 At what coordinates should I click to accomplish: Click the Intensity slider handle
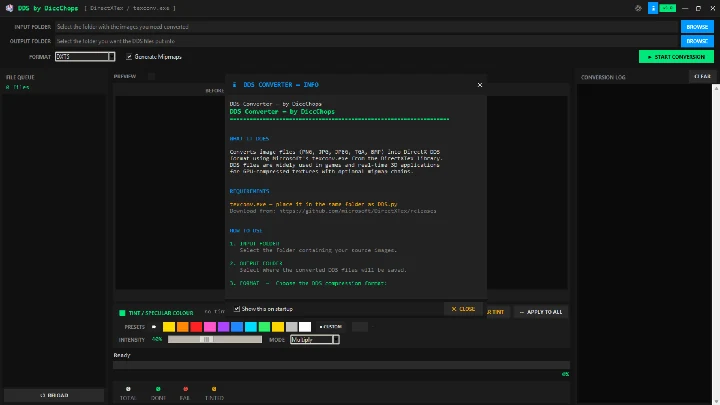point(206,340)
